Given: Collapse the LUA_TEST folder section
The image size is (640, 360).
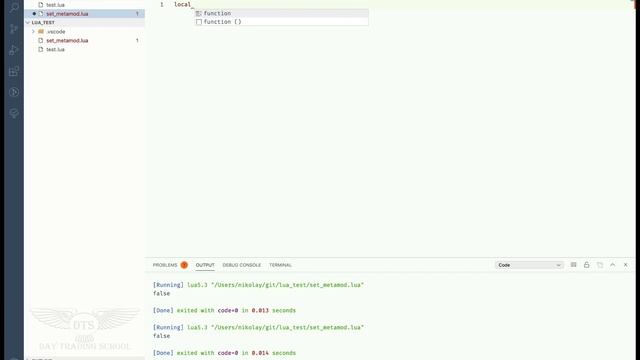Looking at the screenshot, I should coord(84,22).
